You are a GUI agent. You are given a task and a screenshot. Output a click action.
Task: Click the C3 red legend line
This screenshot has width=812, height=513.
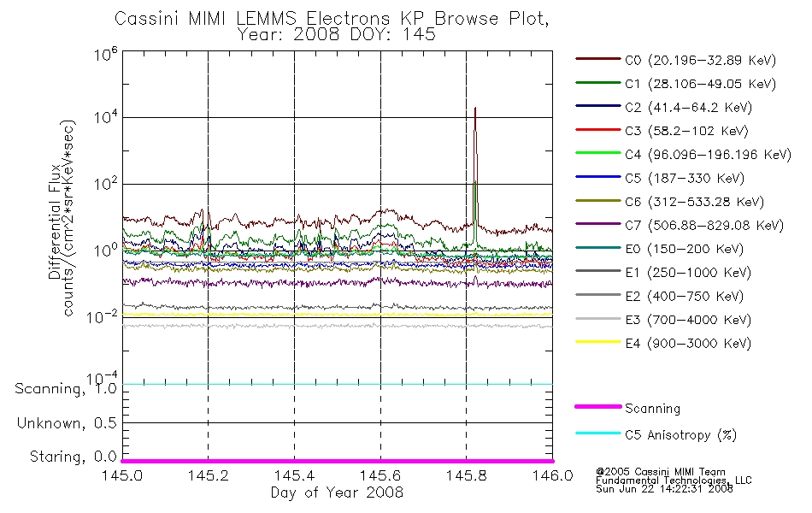[x=598, y=130]
